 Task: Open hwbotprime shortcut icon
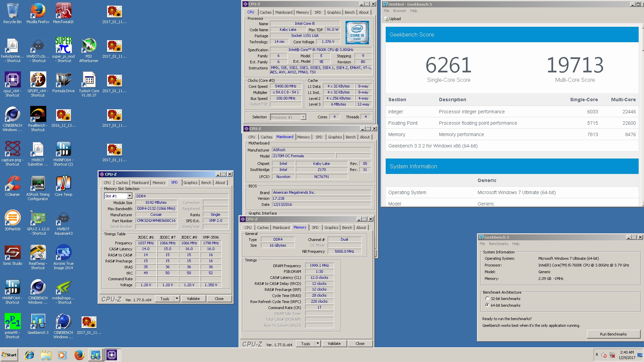pos(12,50)
